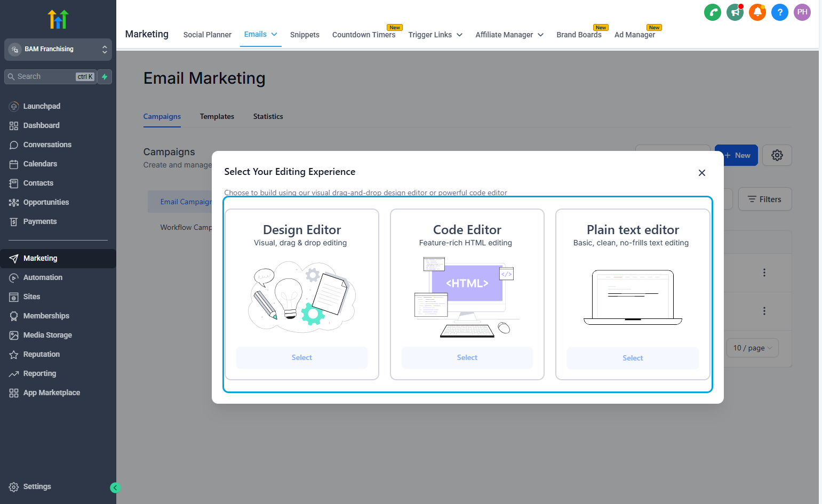Open the second row three-dot menu
Image resolution: width=822 pixels, height=504 pixels.
764,311
